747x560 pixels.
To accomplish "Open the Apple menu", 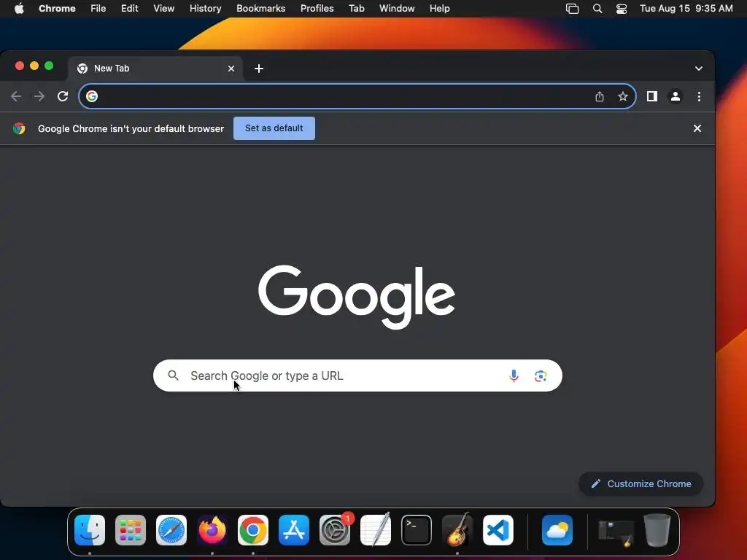I will [x=19, y=9].
